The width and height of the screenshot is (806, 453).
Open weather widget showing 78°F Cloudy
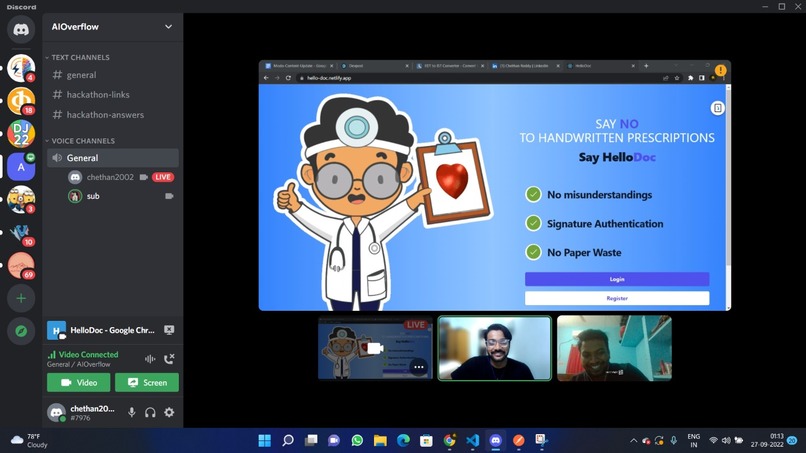pos(30,441)
